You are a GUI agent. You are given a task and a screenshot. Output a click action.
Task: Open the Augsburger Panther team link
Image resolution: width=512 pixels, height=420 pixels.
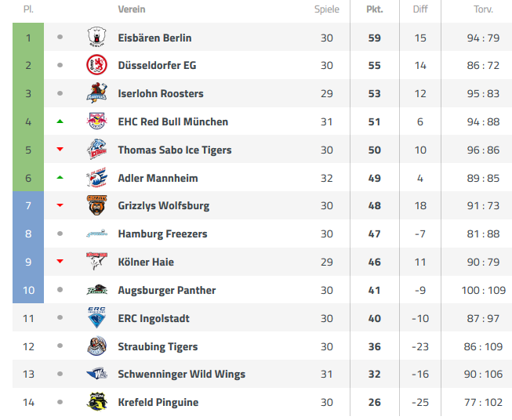(x=167, y=290)
